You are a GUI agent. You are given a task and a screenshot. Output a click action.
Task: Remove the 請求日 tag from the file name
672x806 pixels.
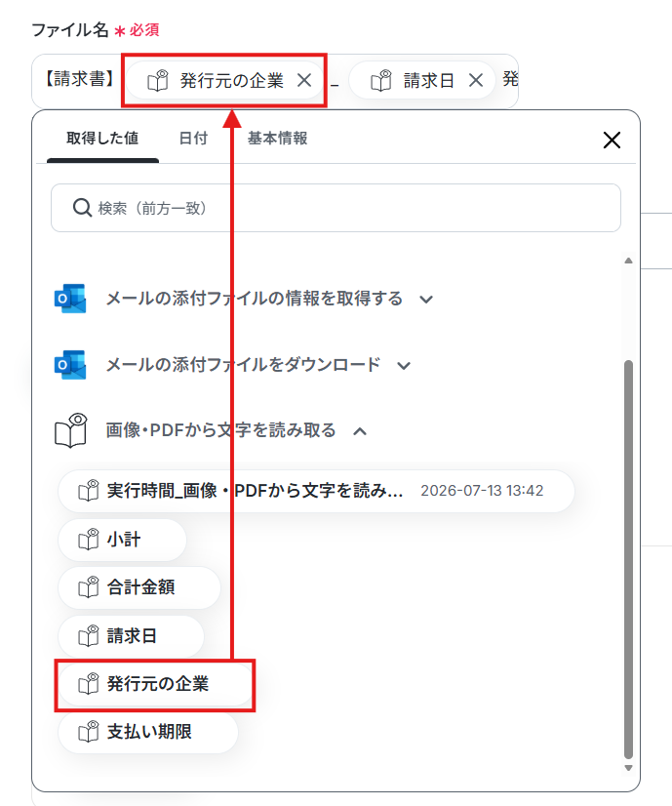click(x=476, y=80)
